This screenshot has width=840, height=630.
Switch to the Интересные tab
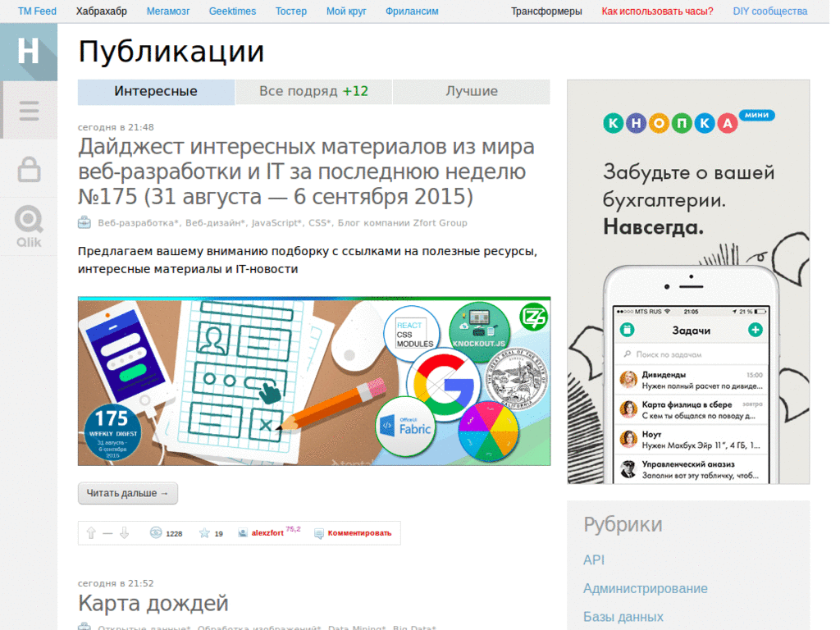pyautogui.click(x=156, y=92)
